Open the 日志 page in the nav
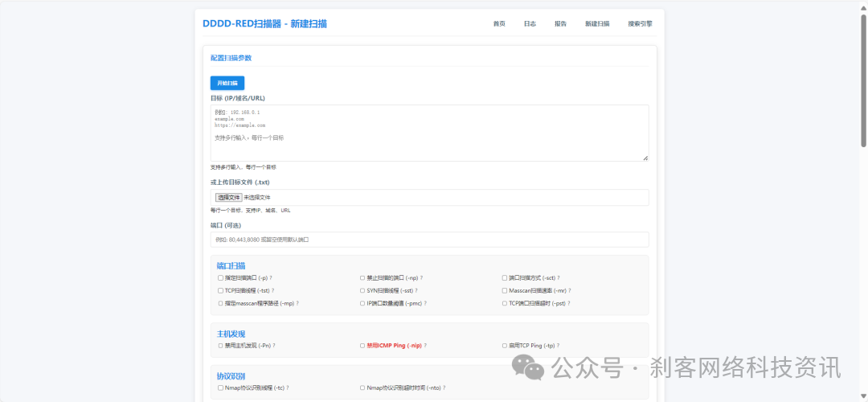 [x=530, y=24]
